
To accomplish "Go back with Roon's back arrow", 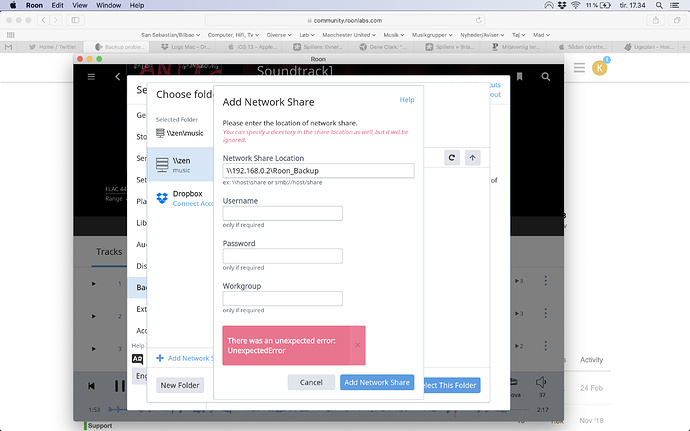I will (117, 77).
